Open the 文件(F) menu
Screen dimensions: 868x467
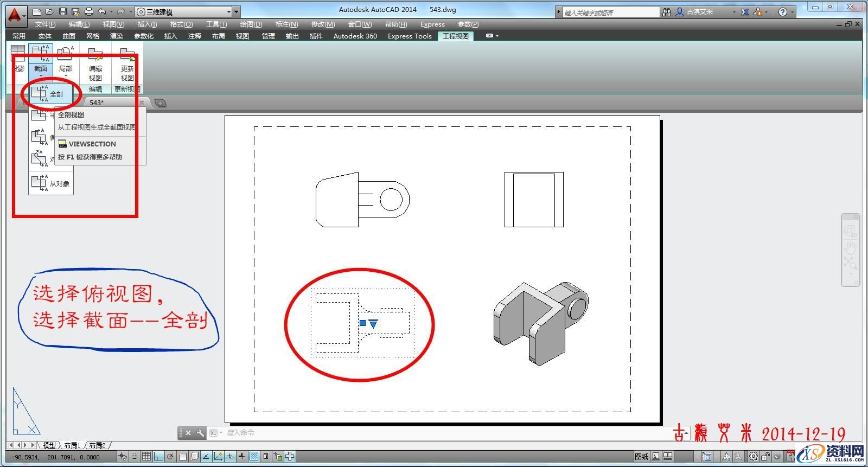(45, 24)
